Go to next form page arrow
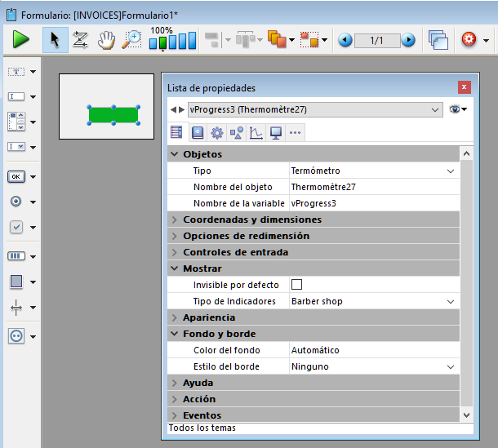The width and height of the screenshot is (498, 448). click(408, 40)
